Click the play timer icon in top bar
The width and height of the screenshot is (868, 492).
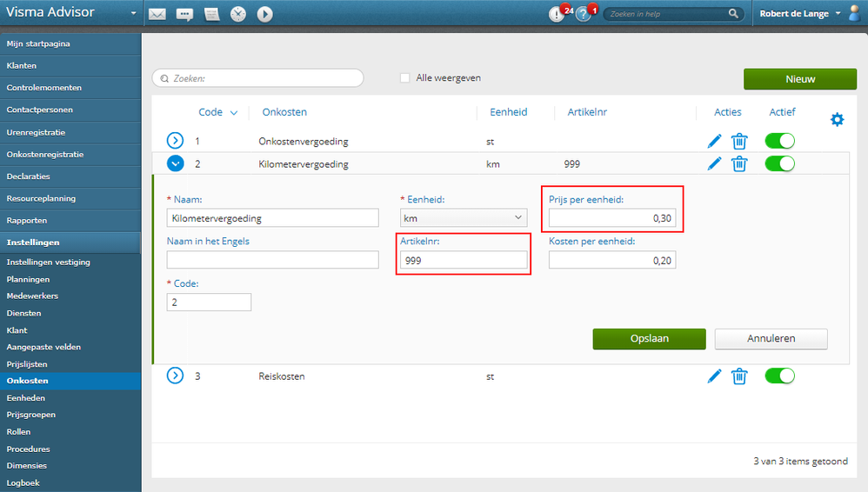click(x=265, y=14)
